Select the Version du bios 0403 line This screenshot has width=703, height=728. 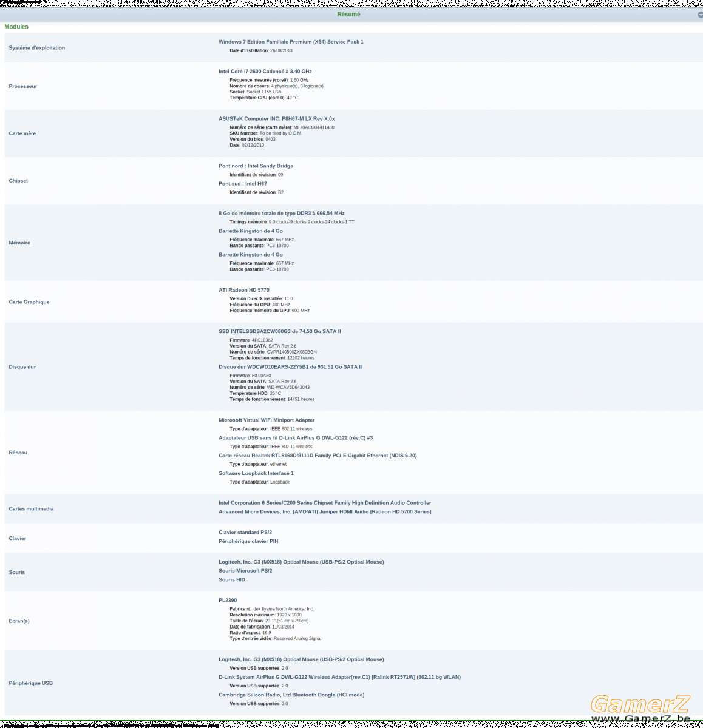(253, 140)
